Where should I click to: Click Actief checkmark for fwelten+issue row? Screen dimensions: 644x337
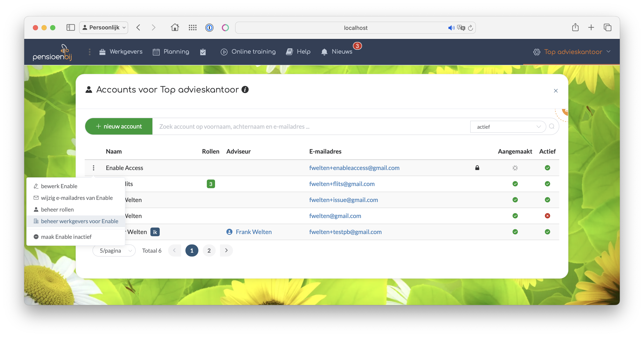547,200
